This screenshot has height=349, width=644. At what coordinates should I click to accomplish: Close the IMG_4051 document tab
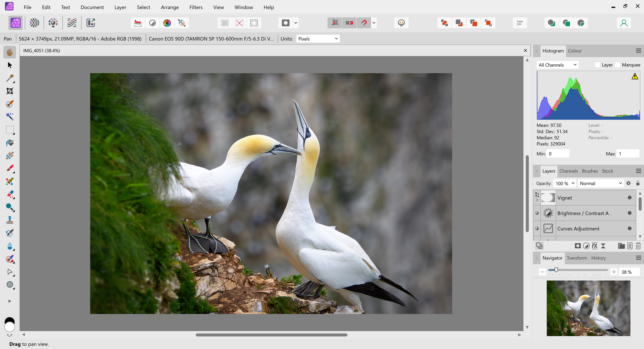[x=525, y=51]
